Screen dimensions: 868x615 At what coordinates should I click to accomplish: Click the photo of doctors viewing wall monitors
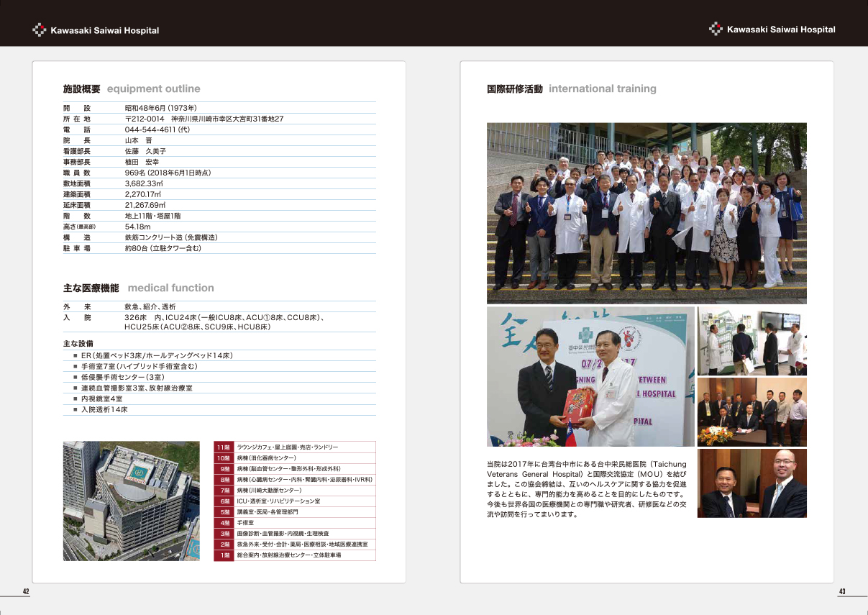tap(751, 342)
